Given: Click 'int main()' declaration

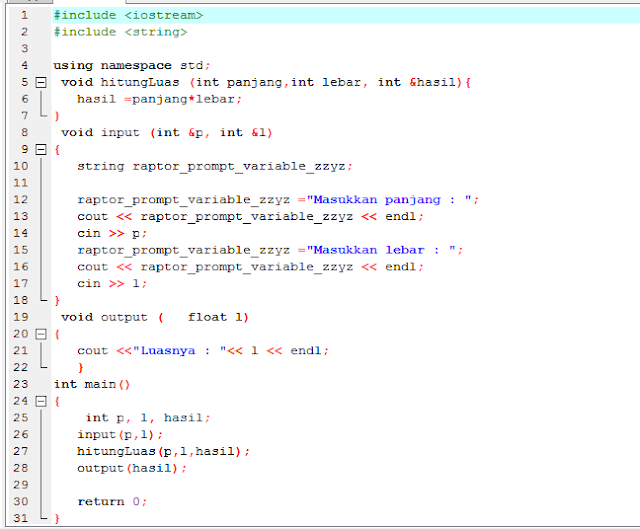Looking at the screenshot, I should 92,385.
